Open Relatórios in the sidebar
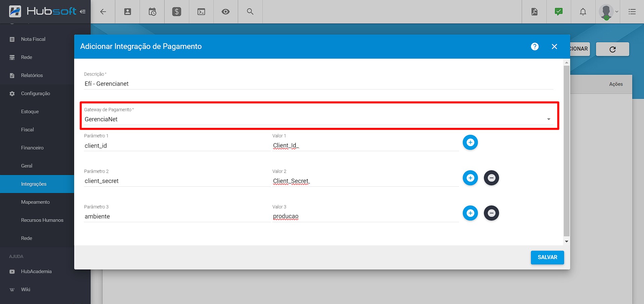The image size is (644, 304). click(x=37, y=75)
